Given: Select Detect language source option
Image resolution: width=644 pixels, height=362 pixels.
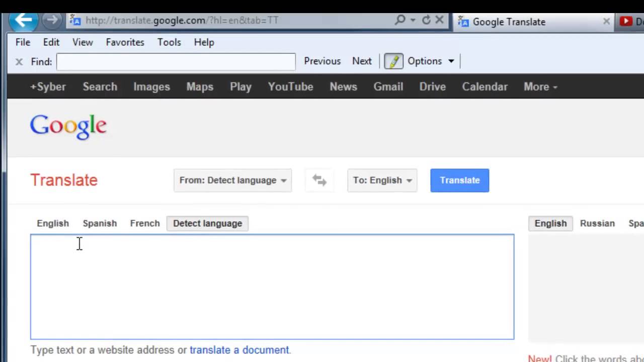Looking at the screenshot, I should (x=207, y=223).
